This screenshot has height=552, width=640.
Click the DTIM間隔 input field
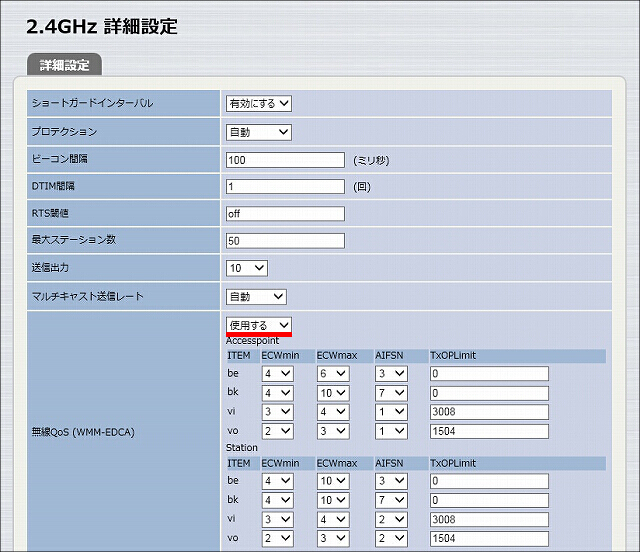[285, 187]
